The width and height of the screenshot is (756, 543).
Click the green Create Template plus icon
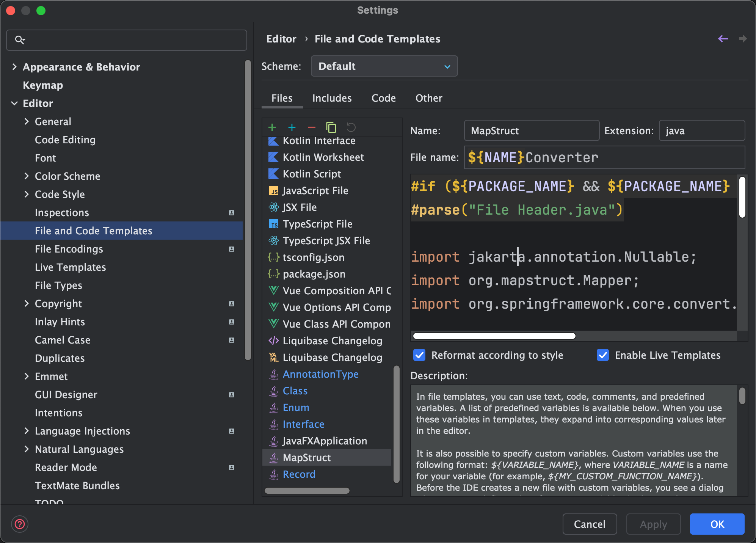coord(272,127)
